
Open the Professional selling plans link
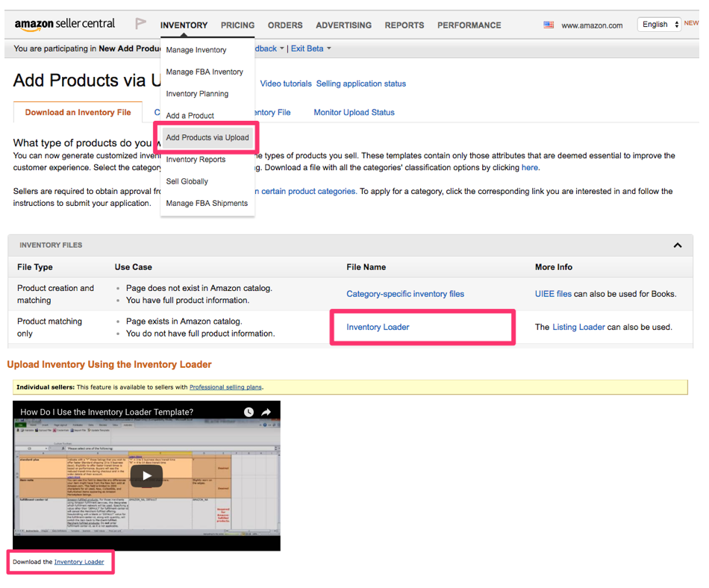tap(225, 387)
